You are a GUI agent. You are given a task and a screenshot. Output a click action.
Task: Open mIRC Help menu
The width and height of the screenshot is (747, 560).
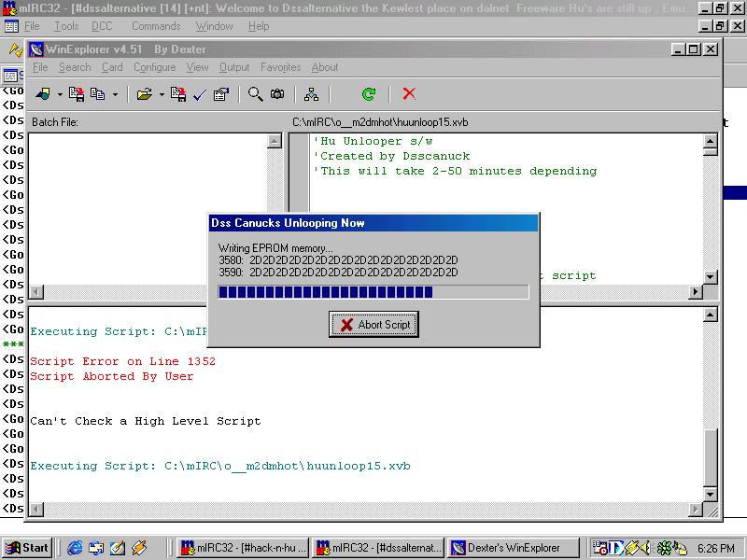coord(259,26)
